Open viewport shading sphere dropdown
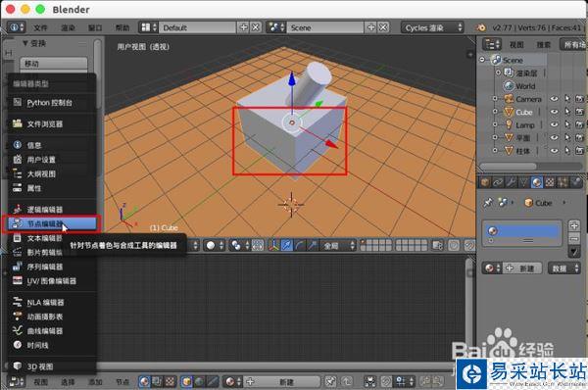588x390 pixels. [215, 246]
